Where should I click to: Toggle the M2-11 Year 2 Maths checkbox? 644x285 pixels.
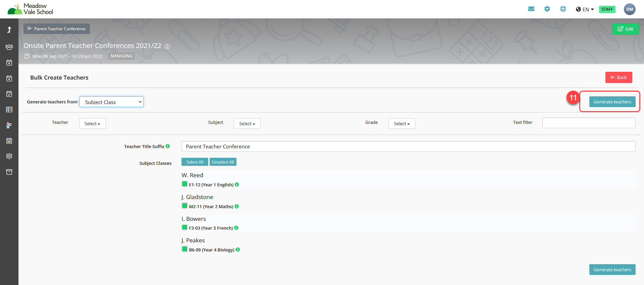click(184, 206)
